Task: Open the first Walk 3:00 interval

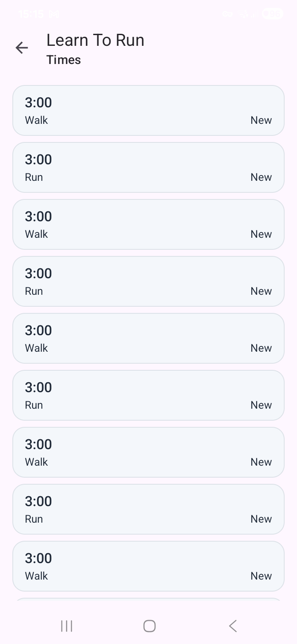Action: 148,110
